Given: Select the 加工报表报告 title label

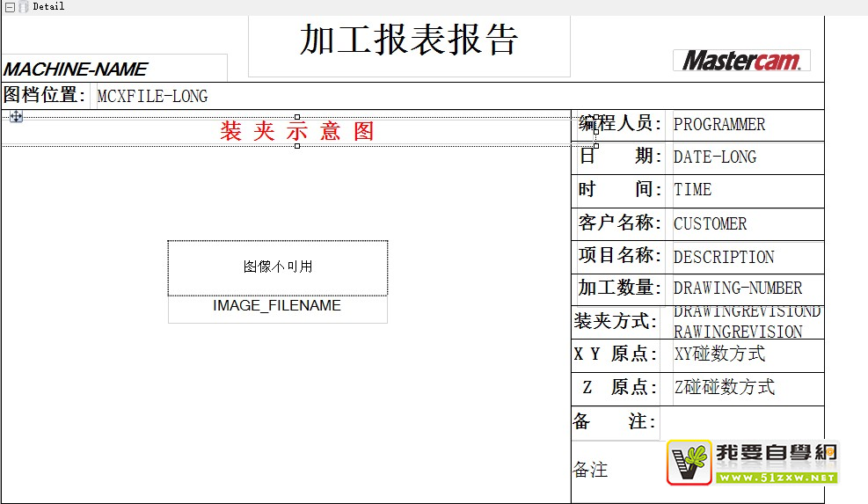Looking at the screenshot, I should [x=409, y=41].
